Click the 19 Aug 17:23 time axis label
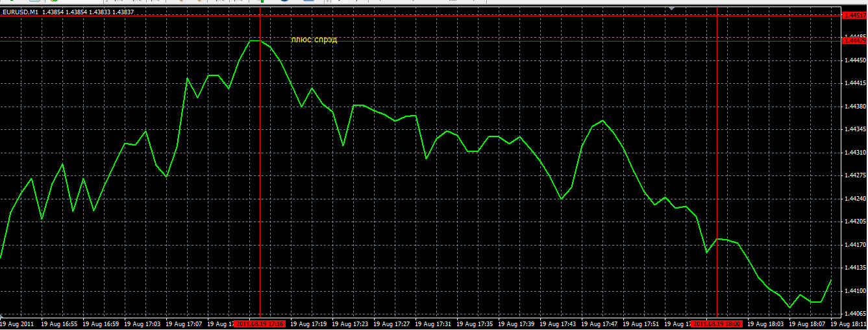This screenshot has height=330, width=868. (351, 324)
